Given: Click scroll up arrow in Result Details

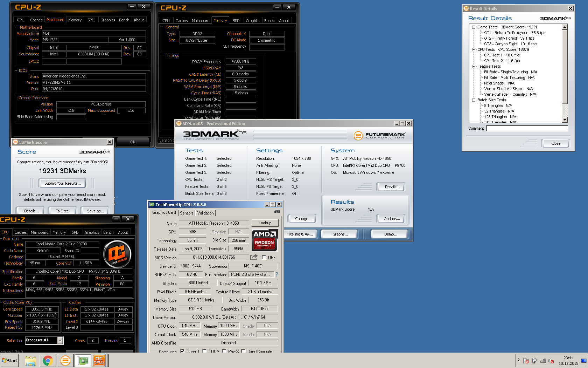Looking at the screenshot, I should tap(565, 27).
